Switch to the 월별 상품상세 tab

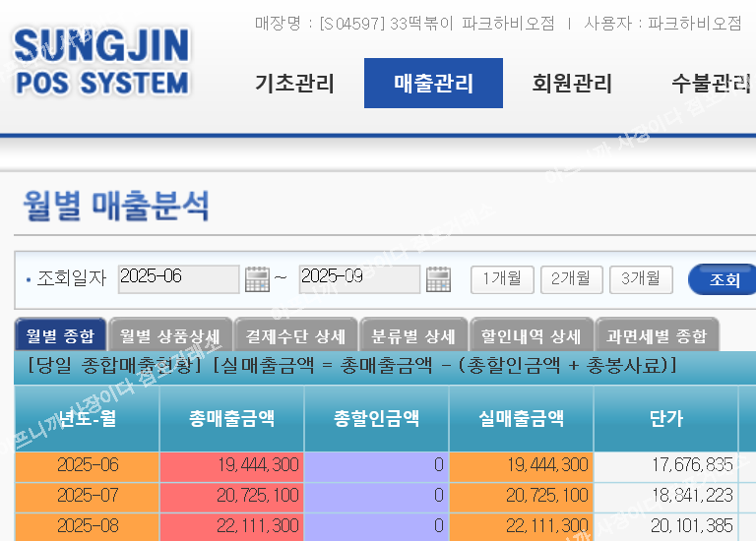point(170,336)
